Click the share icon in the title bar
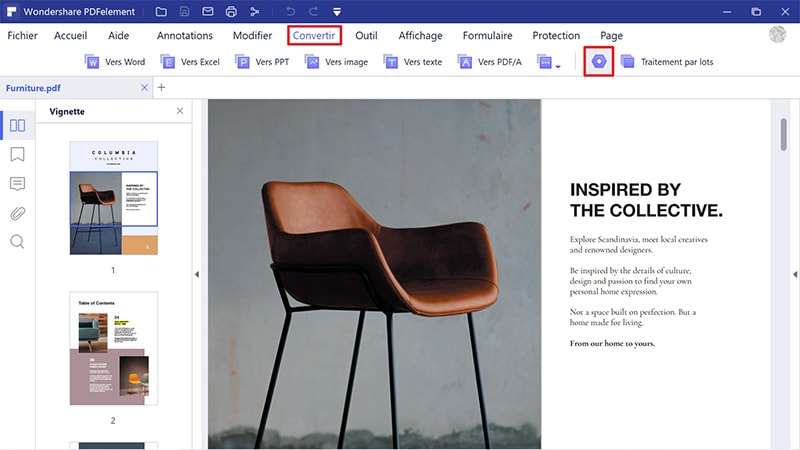Viewport: 800px width, 450px height. coord(255,11)
